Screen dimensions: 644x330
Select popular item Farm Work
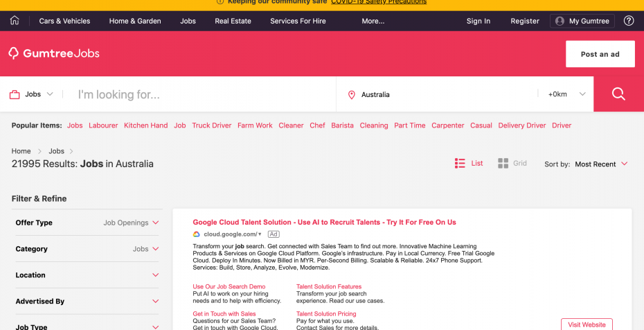(255, 125)
